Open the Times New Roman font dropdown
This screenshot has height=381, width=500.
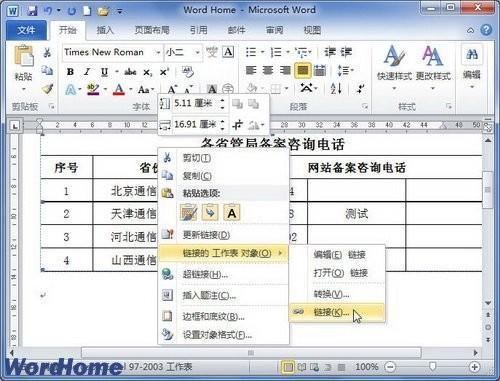[x=158, y=52]
